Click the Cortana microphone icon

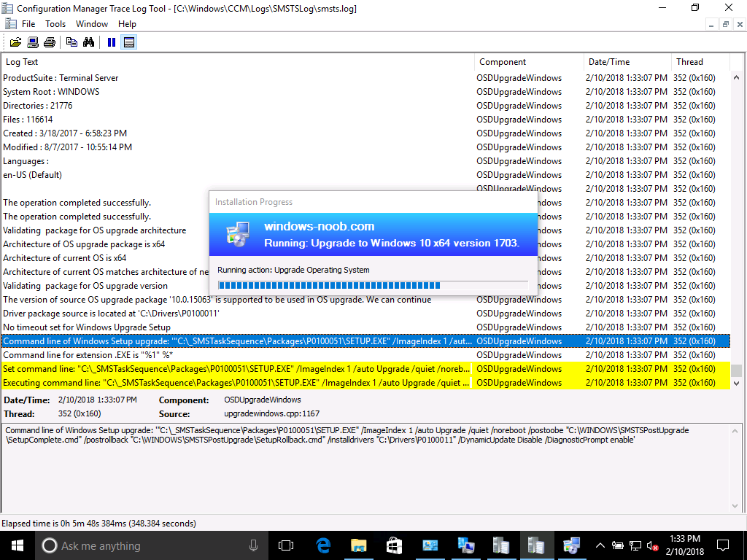tap(253, 545)
